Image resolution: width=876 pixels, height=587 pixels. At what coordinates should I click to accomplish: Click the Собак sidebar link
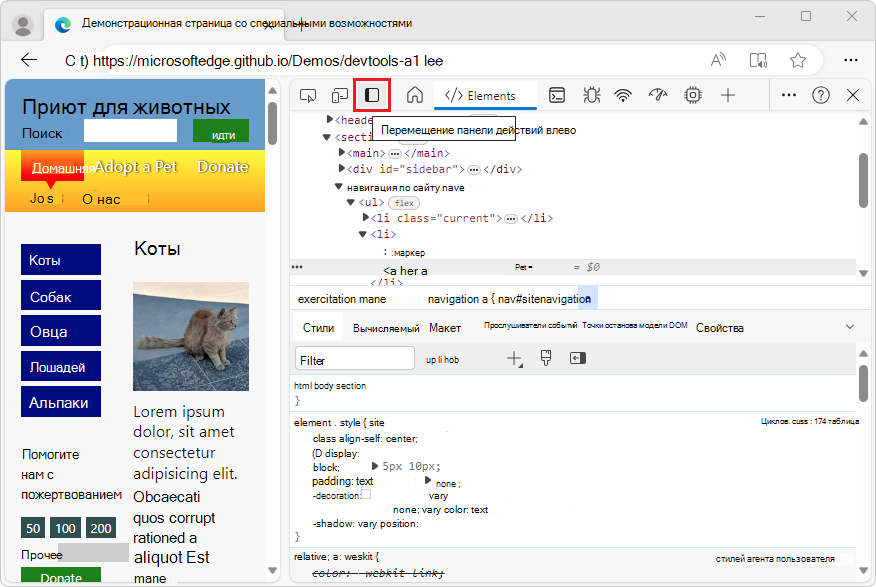(61, 295)
